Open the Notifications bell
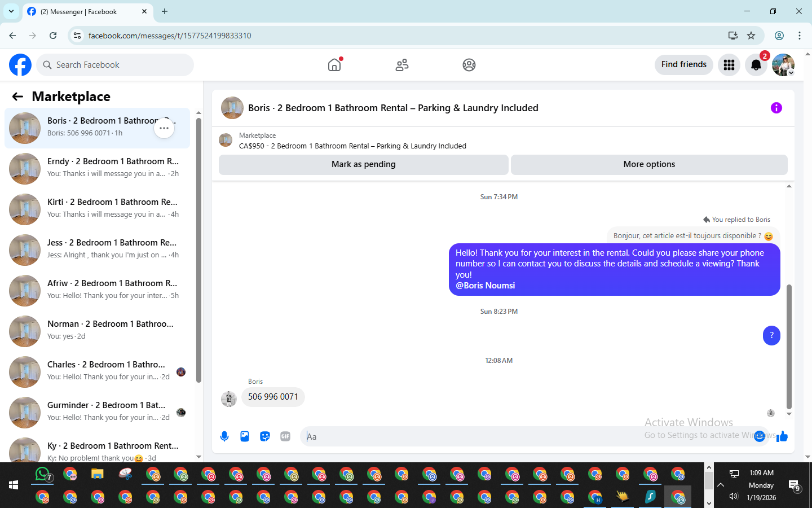 coord(756,65)
